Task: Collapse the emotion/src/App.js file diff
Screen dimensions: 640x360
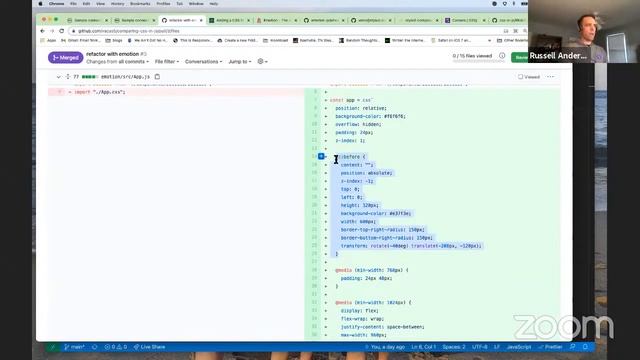Action: 58,77
